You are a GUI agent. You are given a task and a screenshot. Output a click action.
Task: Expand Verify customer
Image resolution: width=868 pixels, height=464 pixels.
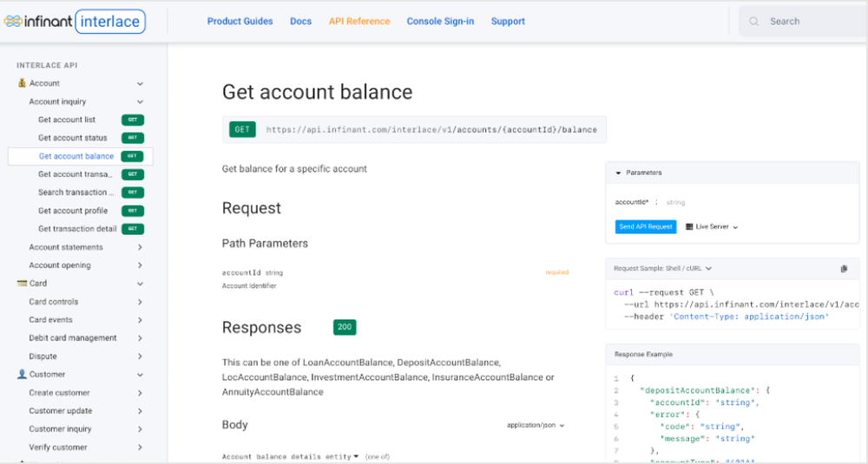[x=140, y=448]
